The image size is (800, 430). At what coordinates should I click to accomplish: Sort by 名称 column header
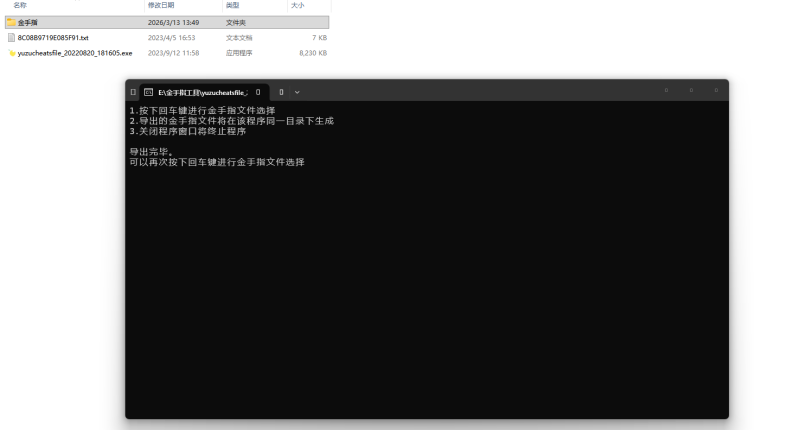(x=20, y=5)
